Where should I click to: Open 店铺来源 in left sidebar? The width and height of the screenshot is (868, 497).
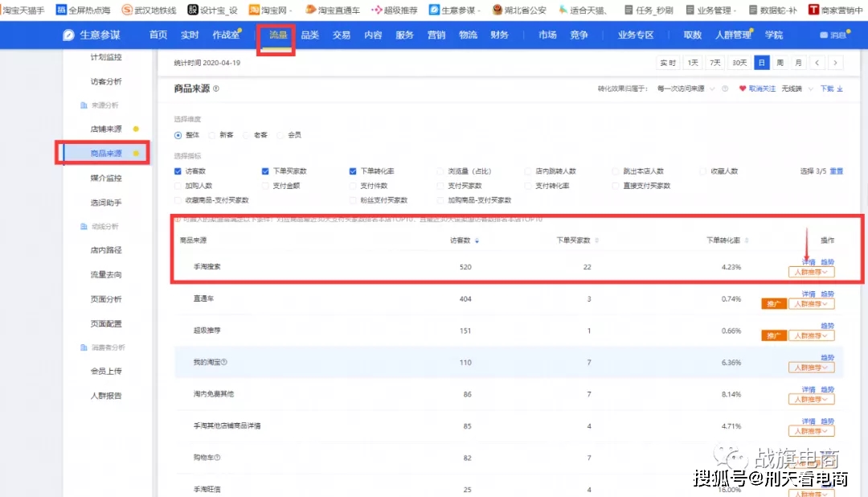tap(106, 129)
